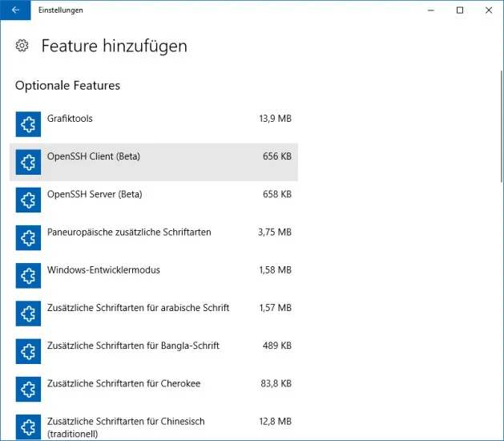Choose the OpenSSH Server (Beta) feature name
Viewport: 504px width, 441px height.
pyautogui.click(x=95, y=194)
